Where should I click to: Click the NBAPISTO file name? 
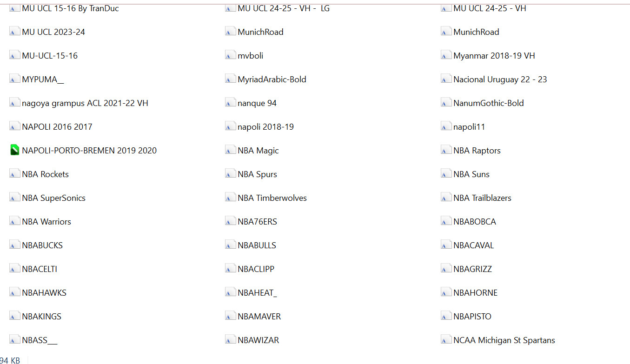click(x=472, y=316)
